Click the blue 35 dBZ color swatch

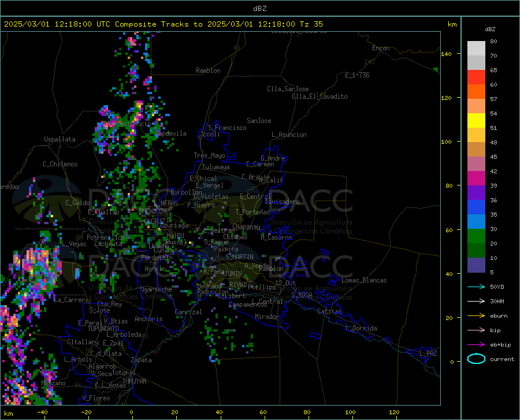coord(476,207)
